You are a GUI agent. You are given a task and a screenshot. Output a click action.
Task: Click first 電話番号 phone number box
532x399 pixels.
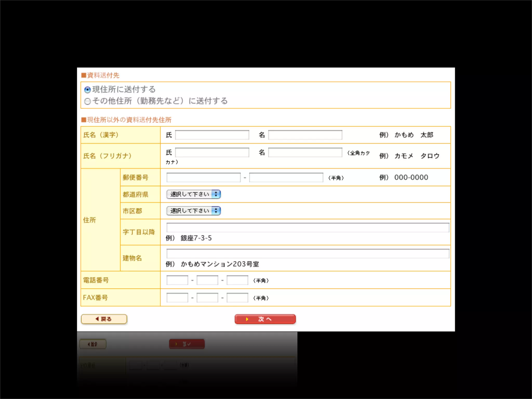coord(177,280)
